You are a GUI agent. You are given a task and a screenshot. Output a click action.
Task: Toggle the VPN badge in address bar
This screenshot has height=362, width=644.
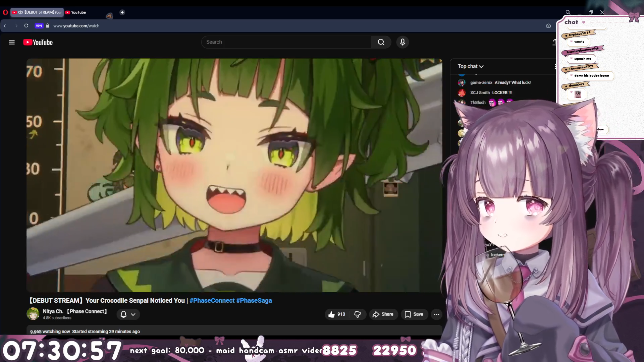point(39,26)
